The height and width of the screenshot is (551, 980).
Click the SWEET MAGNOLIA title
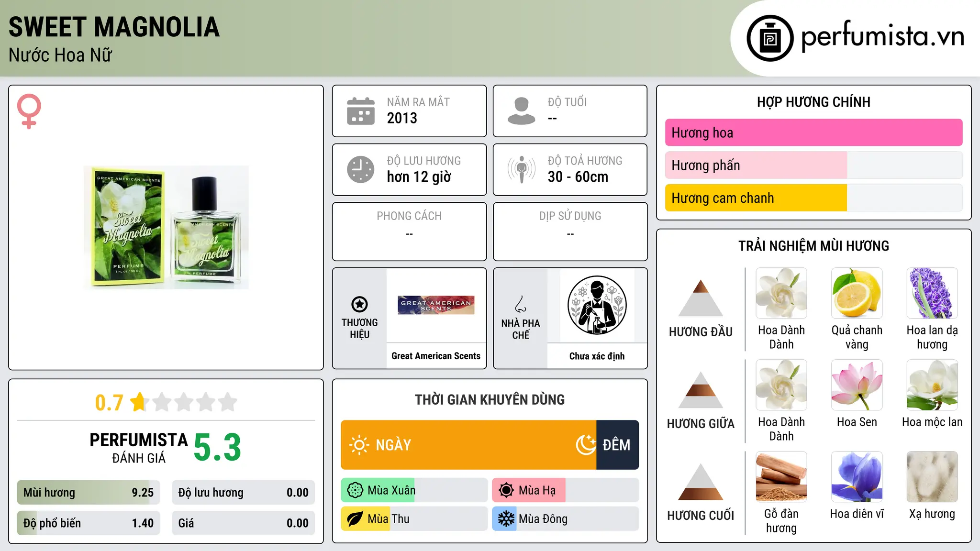[x=114, y=27]
